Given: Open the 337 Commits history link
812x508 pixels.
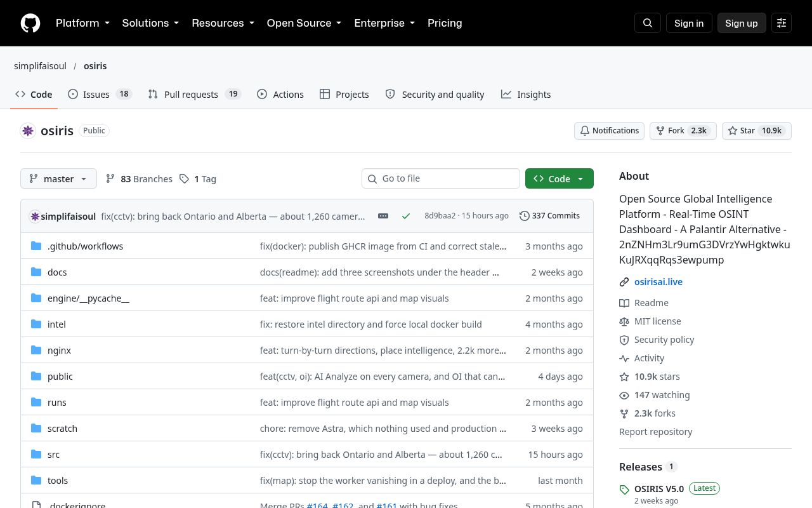Looking at the screenshot, I should (549, 216).
